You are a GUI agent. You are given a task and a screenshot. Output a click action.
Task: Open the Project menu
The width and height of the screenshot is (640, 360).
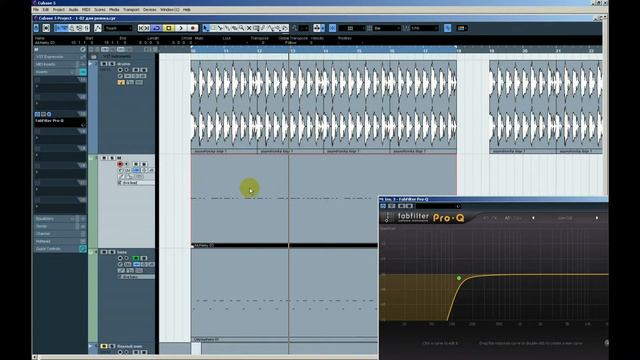click(x=59, y=9)
